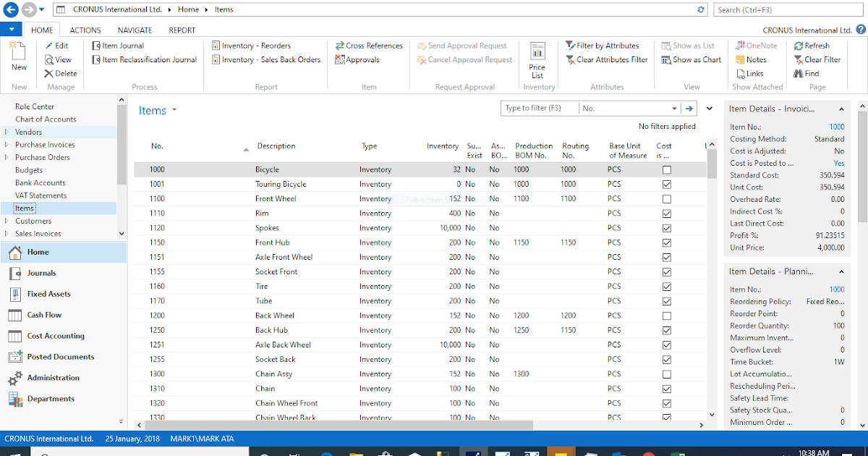The height and width of the screenshot is (456, 868).
Task: Show items as Chart
Action: click(x=691, y=59)
